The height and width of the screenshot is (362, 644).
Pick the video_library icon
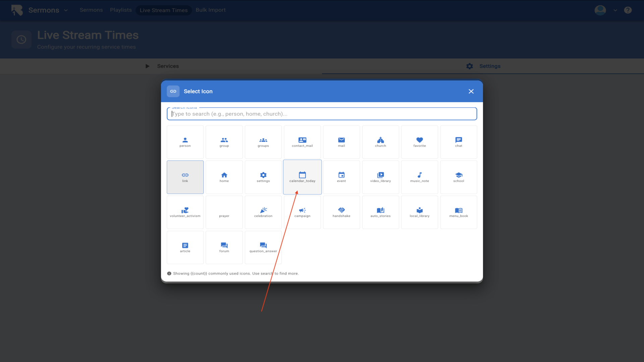tap(380, 177)
